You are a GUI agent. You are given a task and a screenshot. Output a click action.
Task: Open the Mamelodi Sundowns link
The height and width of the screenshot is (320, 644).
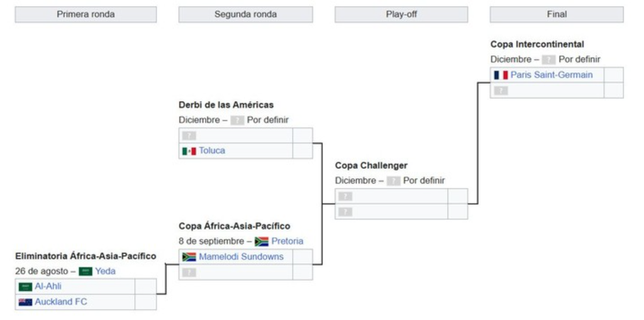point(241,257)
